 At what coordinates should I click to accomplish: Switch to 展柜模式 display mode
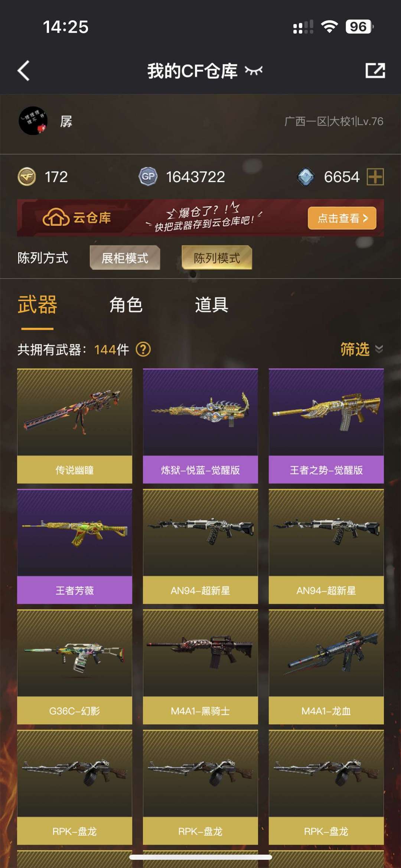pos(125,258)
